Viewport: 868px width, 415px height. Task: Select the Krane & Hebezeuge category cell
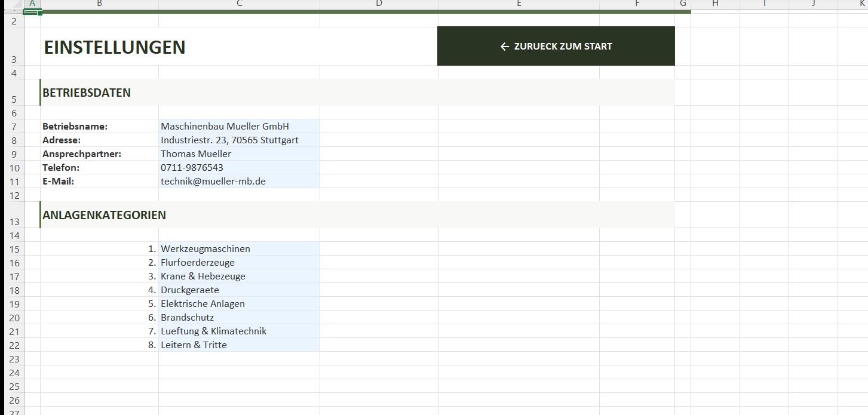coord(239,276)
